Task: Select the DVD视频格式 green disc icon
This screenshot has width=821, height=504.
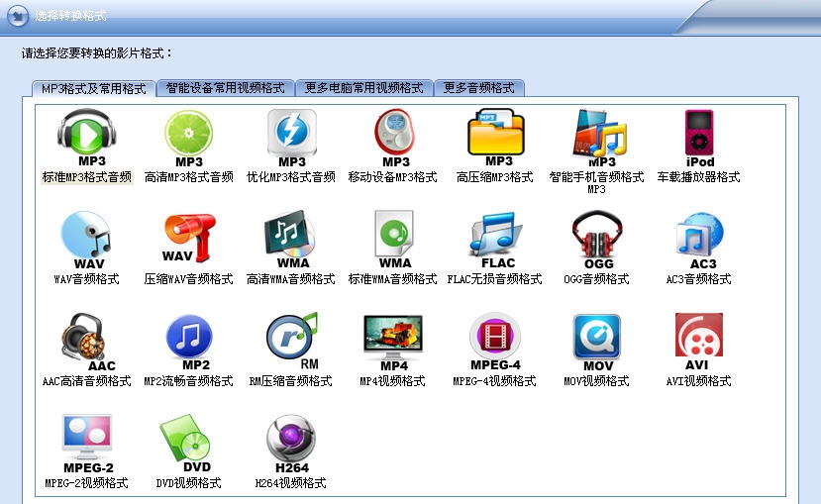Action: click(186, 444)
